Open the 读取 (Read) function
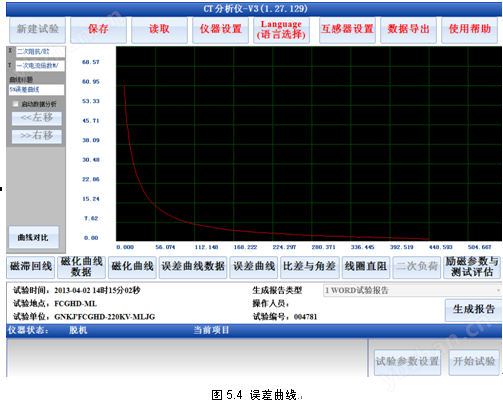Screen dimensions: 503x403 [159, 30]
